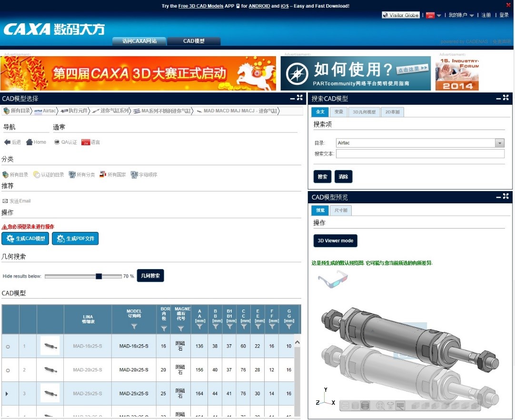Open the 目录 dropdown showing Airtac
The image size is (515, 420).
(x=500, y=143)
